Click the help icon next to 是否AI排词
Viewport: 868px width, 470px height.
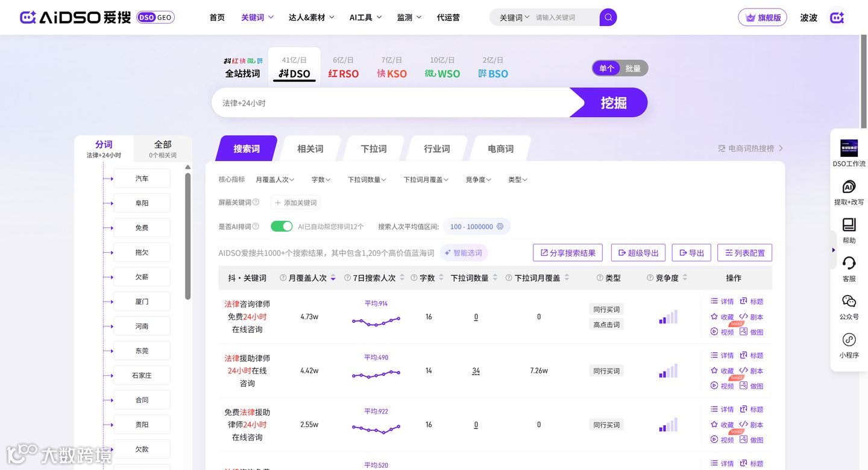click(256, 227)
